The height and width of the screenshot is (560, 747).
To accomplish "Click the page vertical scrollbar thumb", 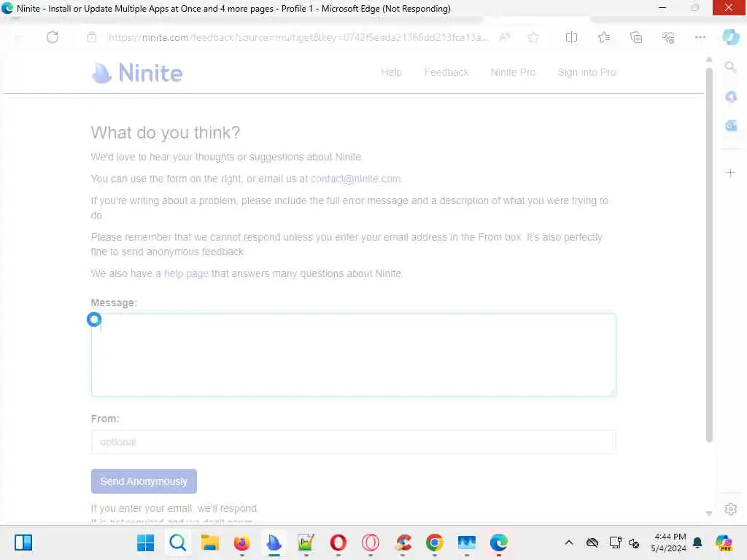I will (x=709, y=254).
